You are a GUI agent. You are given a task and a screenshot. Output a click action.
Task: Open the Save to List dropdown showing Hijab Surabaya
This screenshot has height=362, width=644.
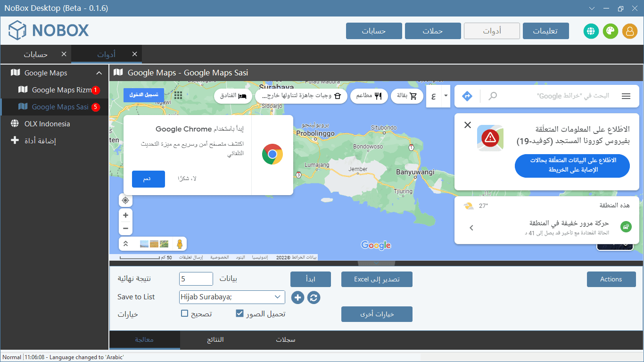232,297
